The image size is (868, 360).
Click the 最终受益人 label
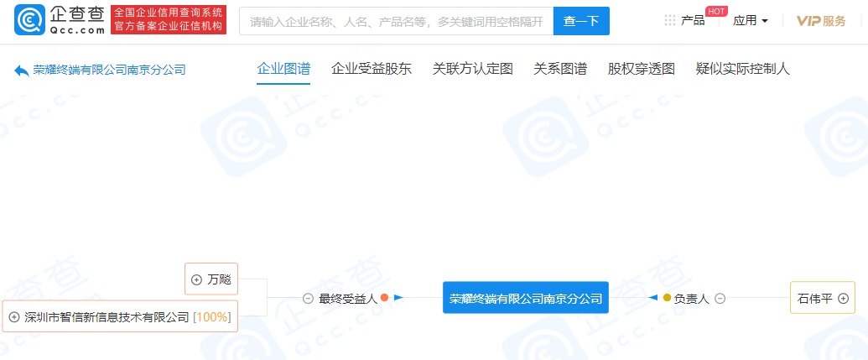tap(348, 299)
